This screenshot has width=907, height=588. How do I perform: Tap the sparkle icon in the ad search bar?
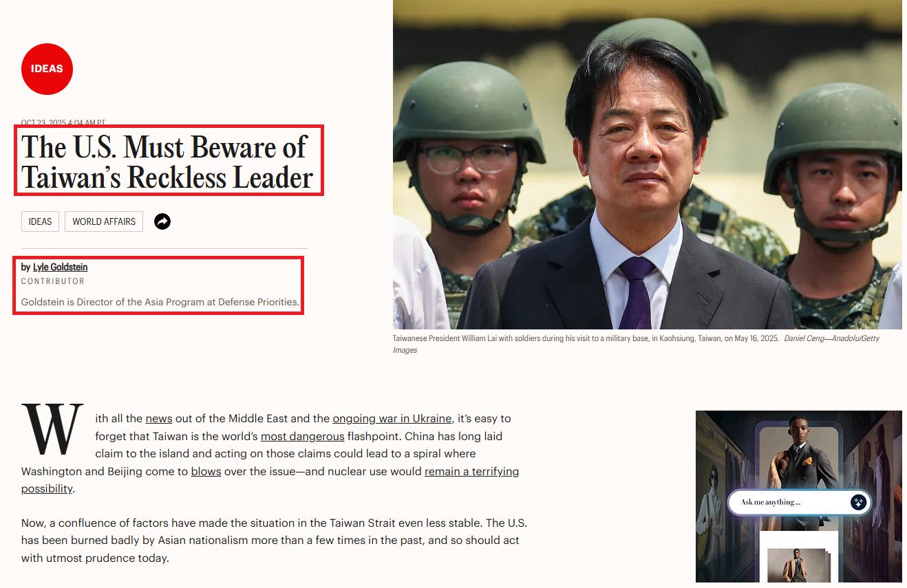pos(858,502)
